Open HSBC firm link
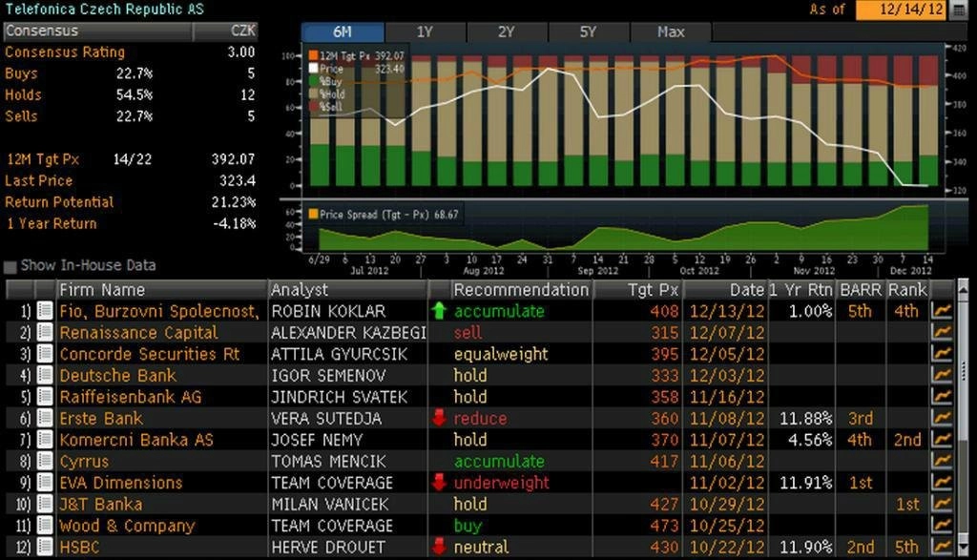This screenshot has width=977, height=560. [79, 547]
